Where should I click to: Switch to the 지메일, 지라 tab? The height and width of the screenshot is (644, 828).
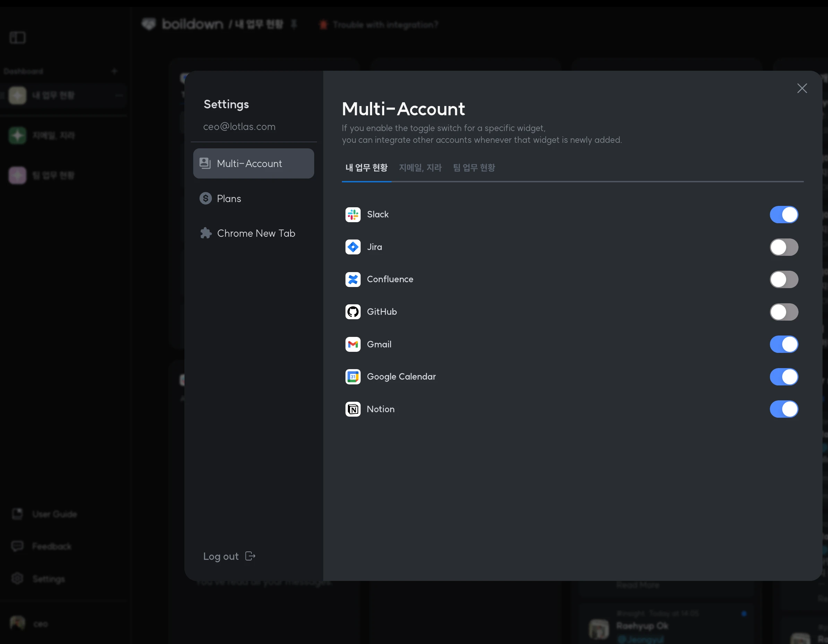click(x=420, y=167)
